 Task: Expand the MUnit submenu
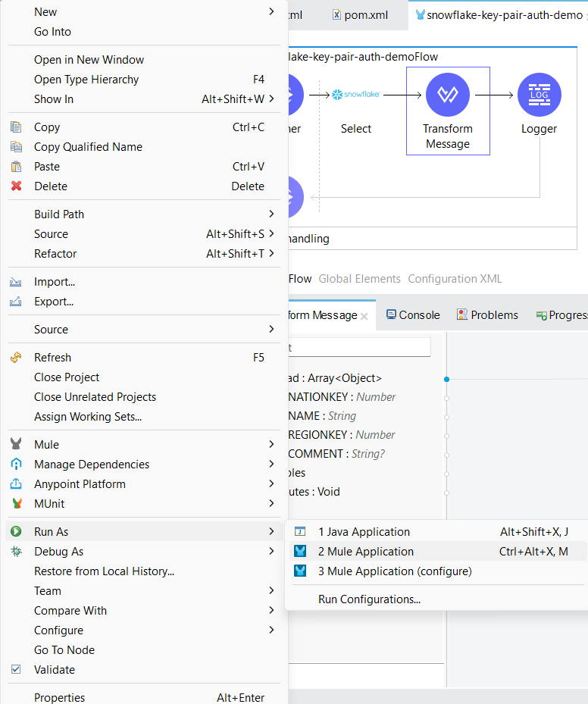[49, 504]
